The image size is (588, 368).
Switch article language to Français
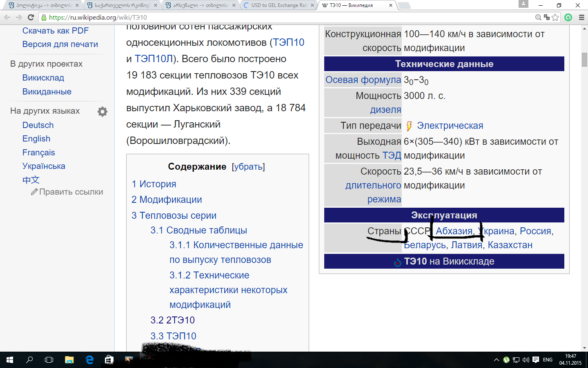(39, 153)
